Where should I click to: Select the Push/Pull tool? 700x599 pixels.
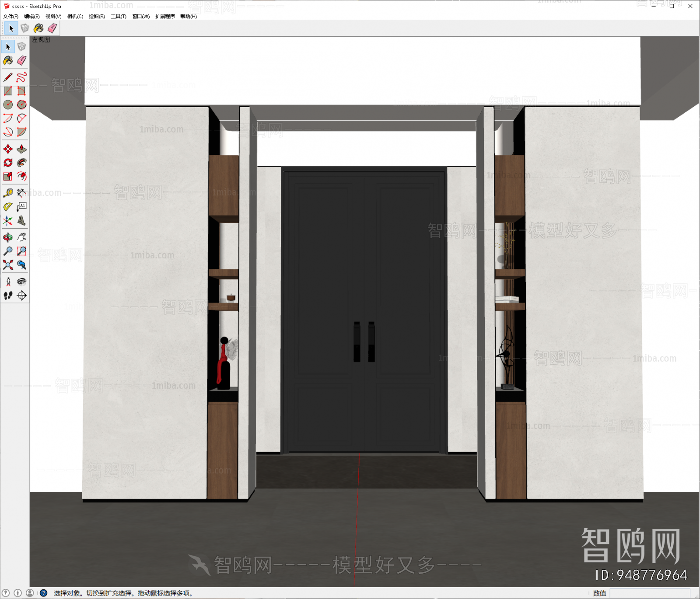click(x=21, y=149)
